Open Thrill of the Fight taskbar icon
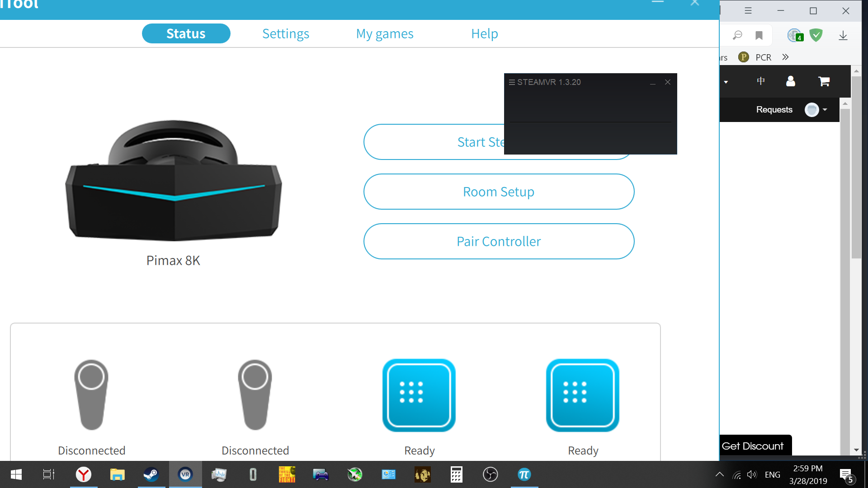 [287, 474]
